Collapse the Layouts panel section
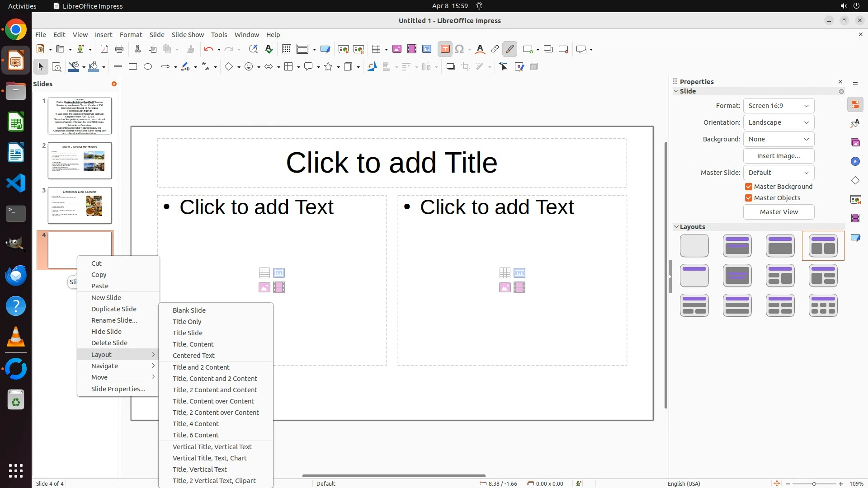This screenshot has height=488, width=868. coord(676,227)
